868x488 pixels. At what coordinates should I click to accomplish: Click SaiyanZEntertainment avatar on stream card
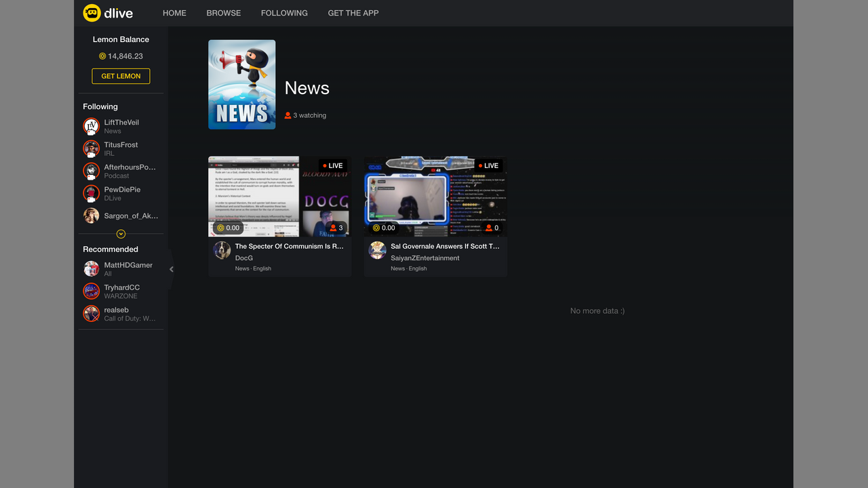coord(377,250)
